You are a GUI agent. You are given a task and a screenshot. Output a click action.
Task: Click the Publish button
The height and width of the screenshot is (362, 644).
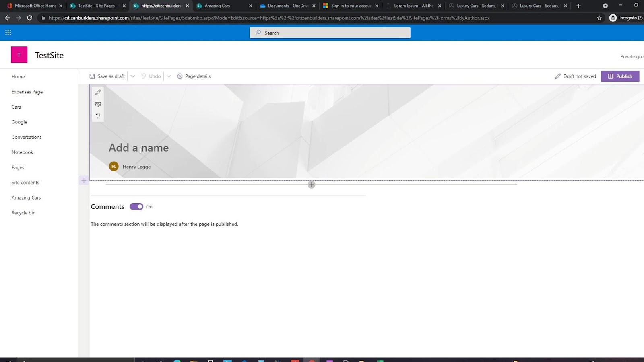tap(620, 76)
